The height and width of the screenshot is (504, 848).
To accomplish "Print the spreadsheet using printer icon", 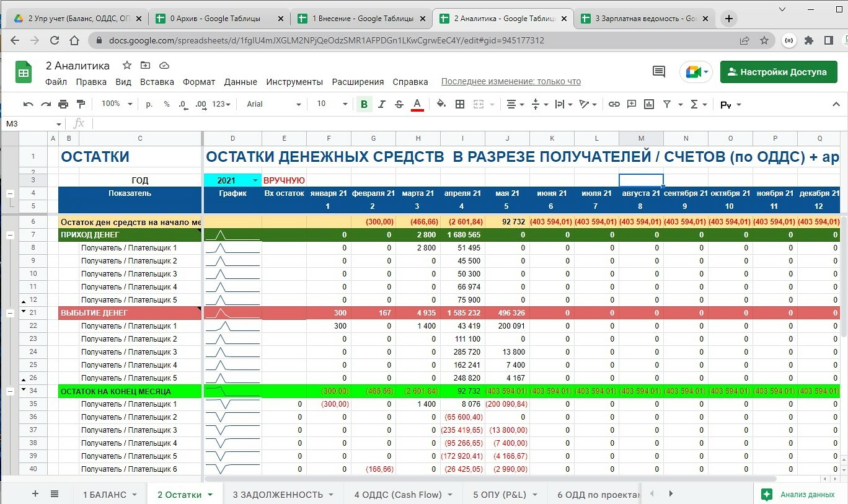I will point(63,104).
